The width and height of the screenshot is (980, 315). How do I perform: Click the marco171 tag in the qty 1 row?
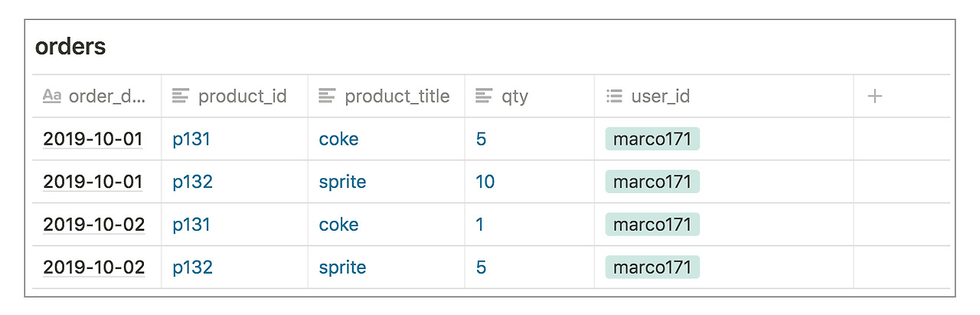652,225
